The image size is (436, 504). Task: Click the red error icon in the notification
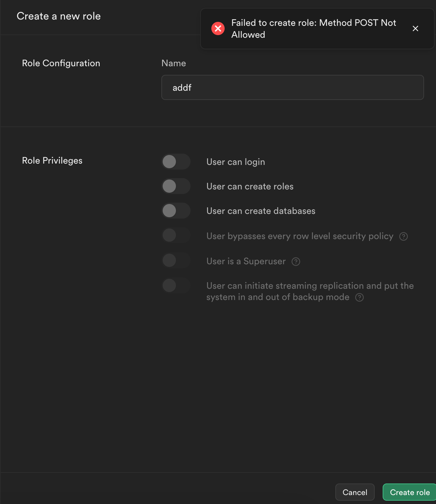coord(218,28)
